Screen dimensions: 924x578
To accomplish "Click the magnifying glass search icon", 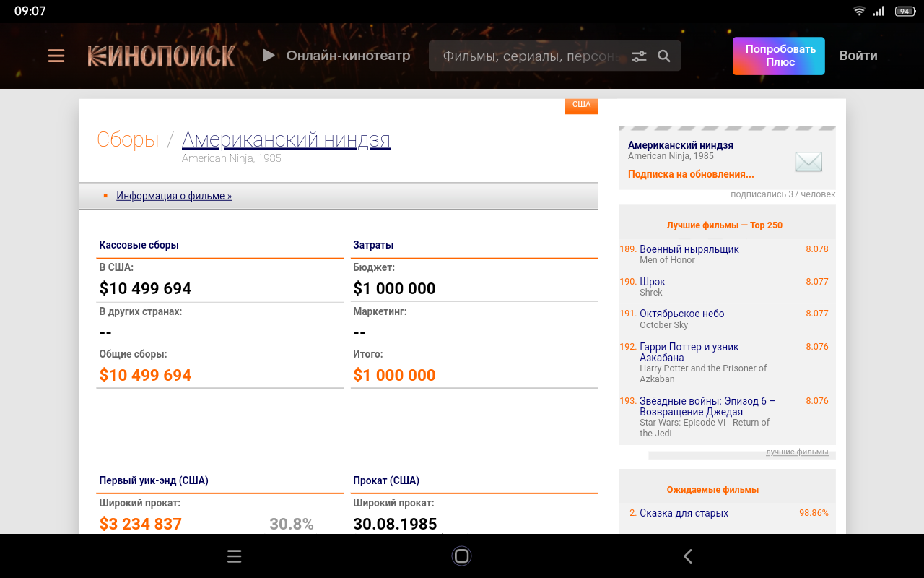I will pyautogui.click(x=664, y=56).
